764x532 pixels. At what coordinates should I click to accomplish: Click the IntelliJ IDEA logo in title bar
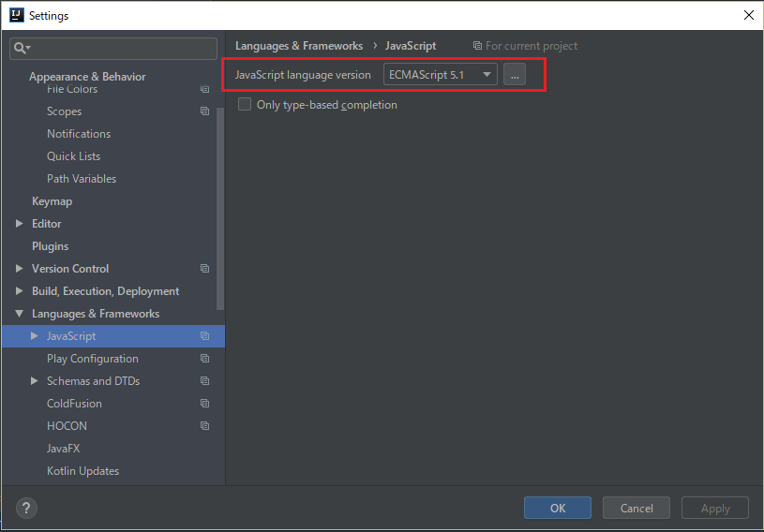pyautogui.click(x=17, y=15)
